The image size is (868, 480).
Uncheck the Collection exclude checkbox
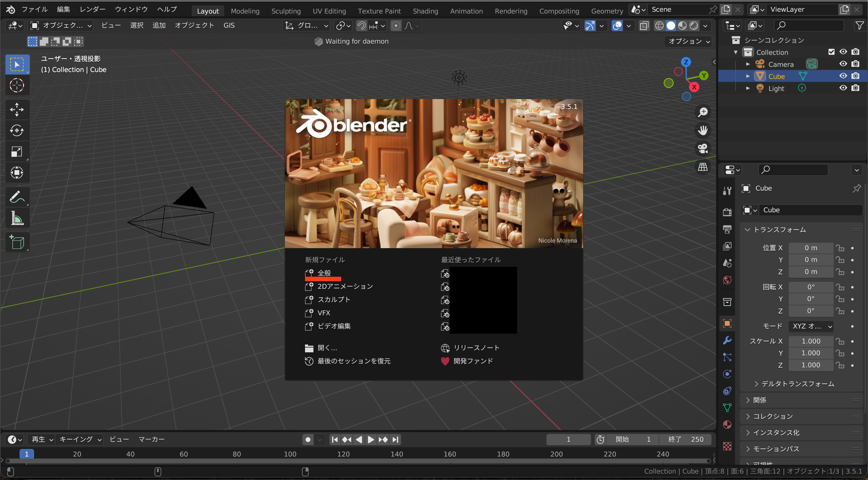click(x=831, y=52)
